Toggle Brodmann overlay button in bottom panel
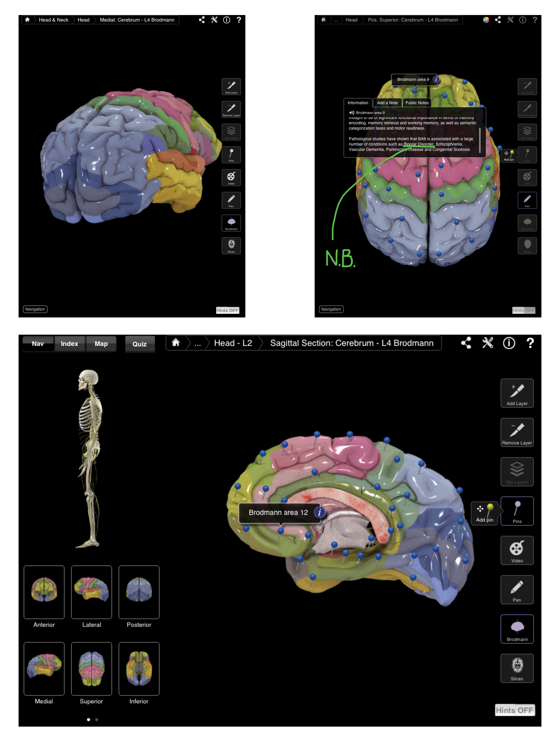 pyautogui.click(x=517, y=628)
